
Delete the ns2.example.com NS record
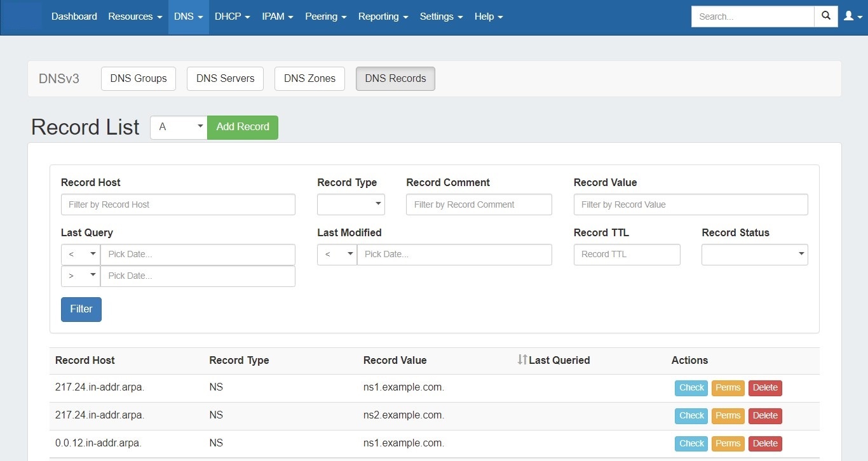(x=765, y=416)
